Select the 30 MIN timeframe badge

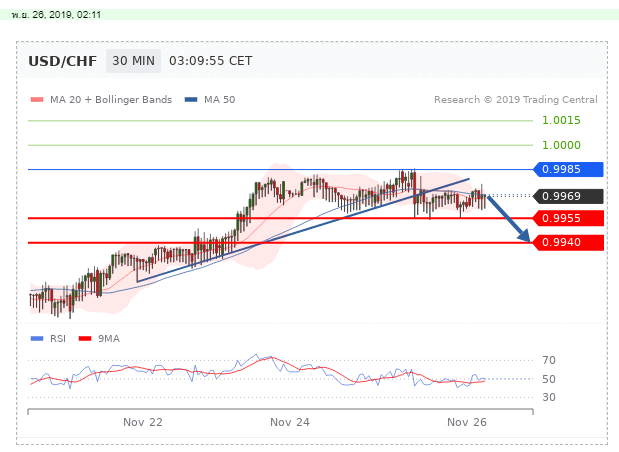click(x=133, y=61)
